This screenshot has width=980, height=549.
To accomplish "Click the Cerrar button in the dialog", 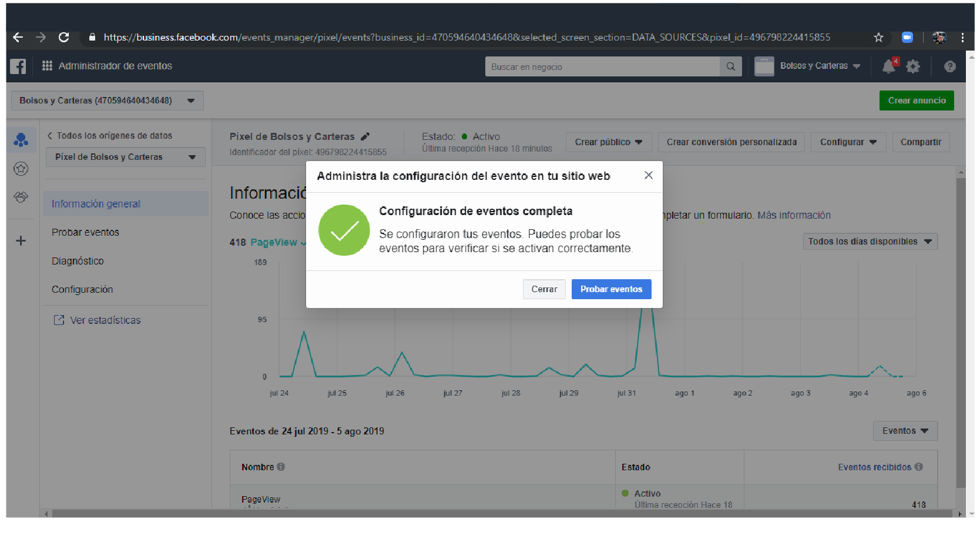I will coord(544,289).
